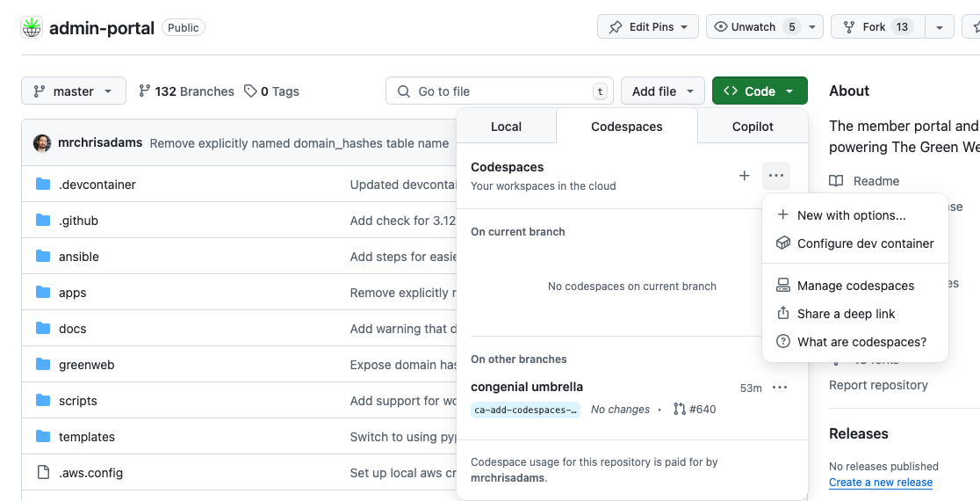
Task: Select the Codespaces tab
Action: 627,127
